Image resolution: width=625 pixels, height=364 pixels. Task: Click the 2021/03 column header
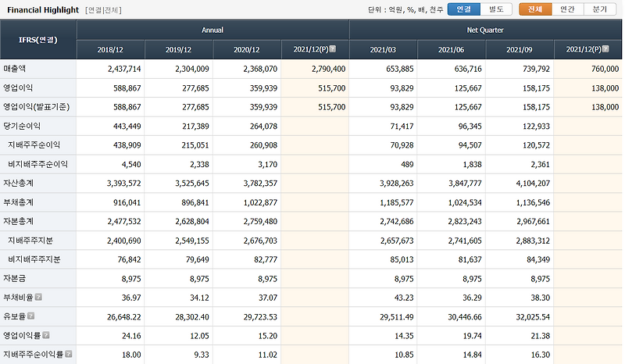[383, 50]
